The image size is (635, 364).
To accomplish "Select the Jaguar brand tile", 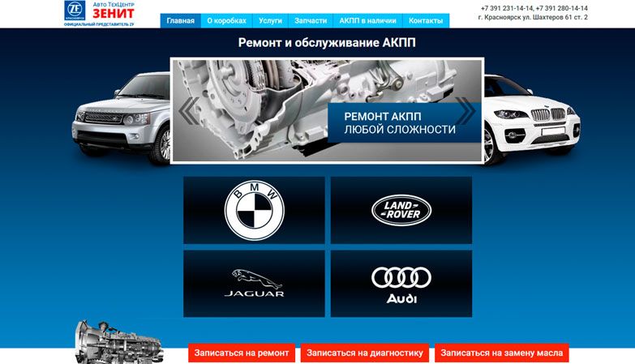I will [255, 284].
